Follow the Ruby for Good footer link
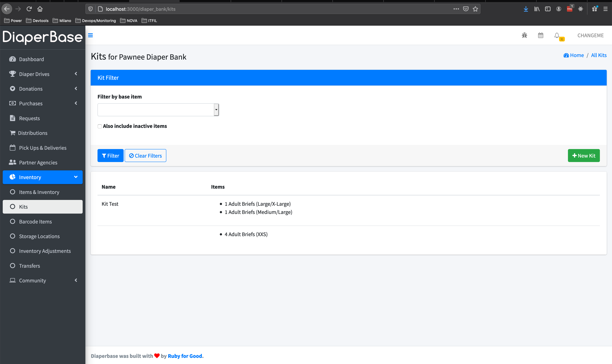612x364 pixels. click(185, 356)
